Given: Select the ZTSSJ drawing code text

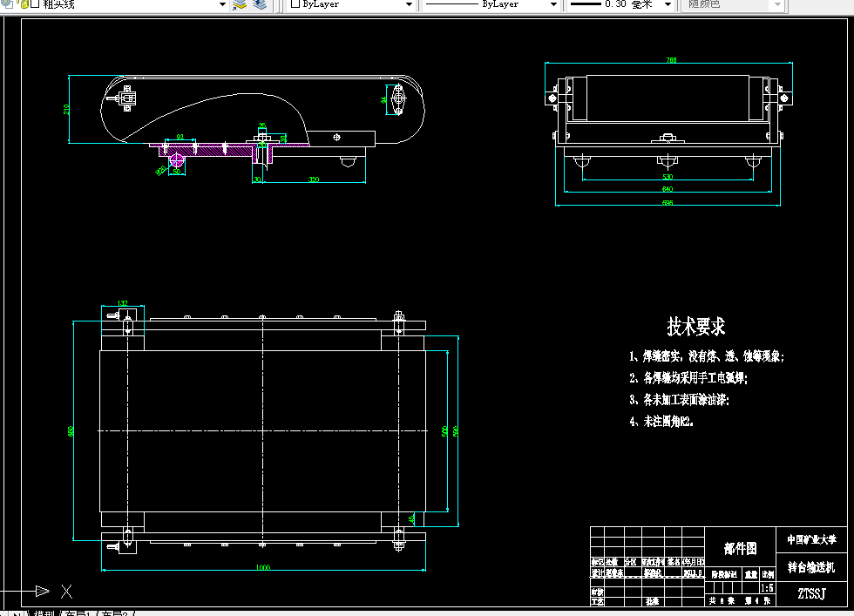Looking at the screenshot, I should [812, 593].
